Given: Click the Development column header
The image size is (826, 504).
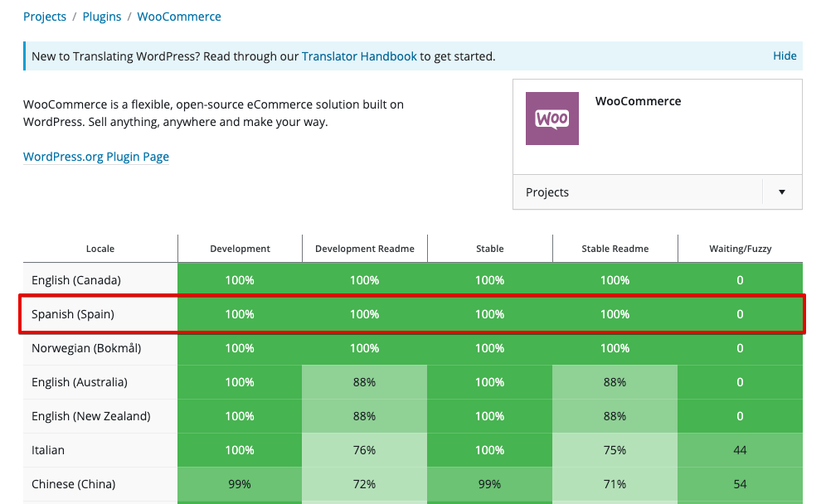Looking at the screenshot, I should [240, 249].
